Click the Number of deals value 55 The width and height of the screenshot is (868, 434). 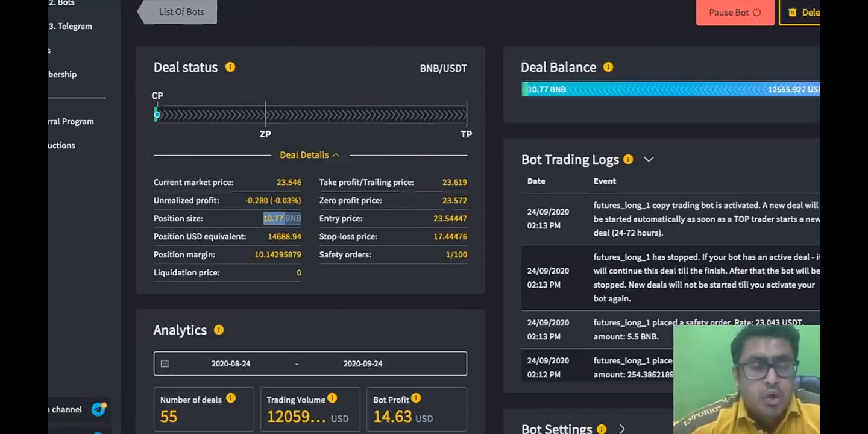coord(169,417)
